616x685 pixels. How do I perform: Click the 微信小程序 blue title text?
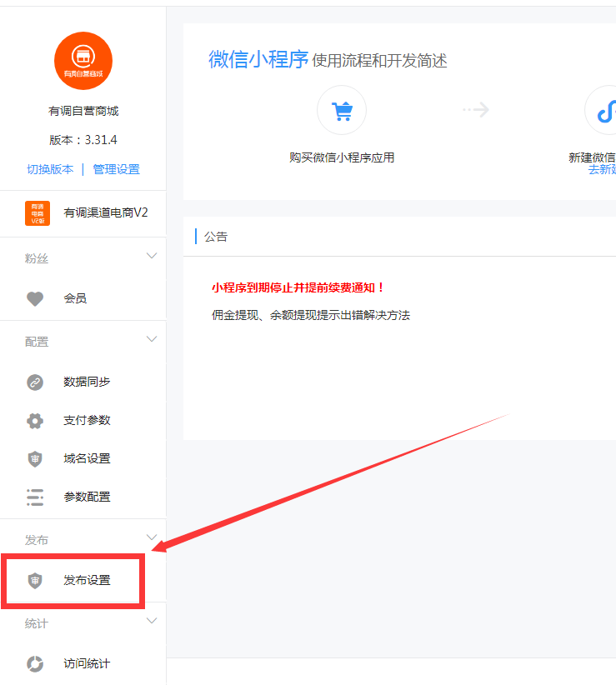click(x=258, y=59)
